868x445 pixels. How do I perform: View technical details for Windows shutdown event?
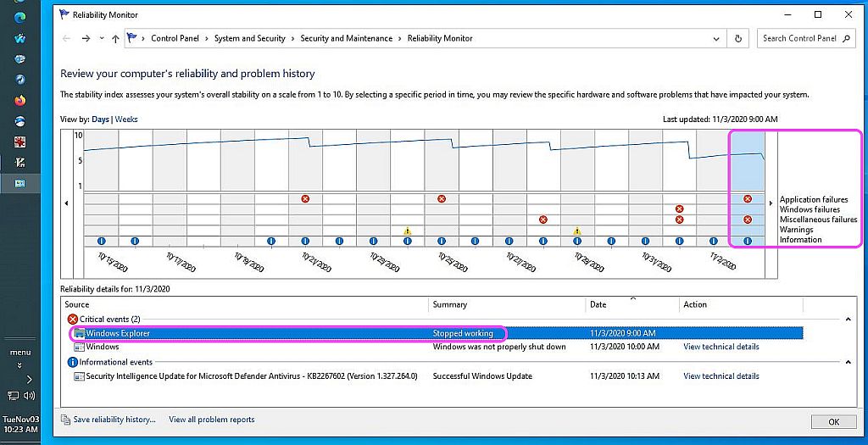point(721,347)
